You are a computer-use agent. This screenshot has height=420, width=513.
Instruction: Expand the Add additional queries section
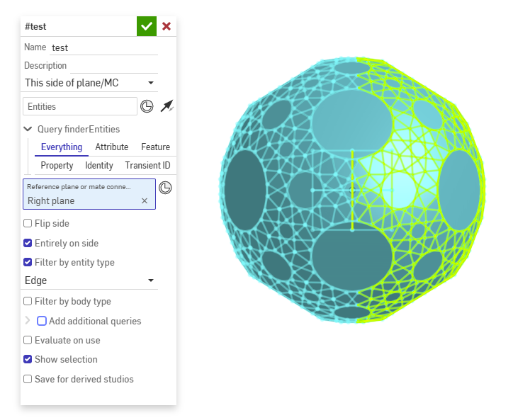click(28, 321)
